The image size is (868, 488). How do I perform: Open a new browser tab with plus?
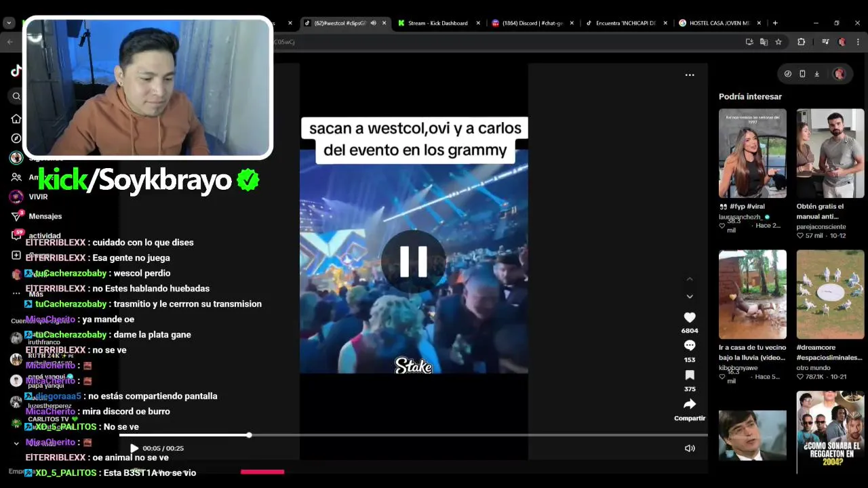[x=775, y=23]
